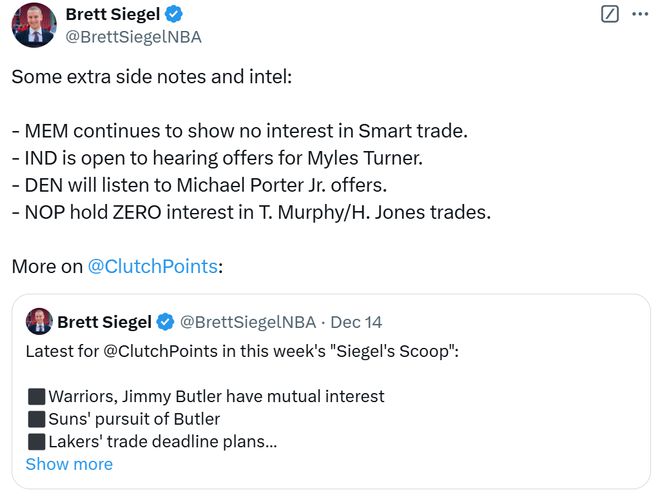Click the verified badge beside Brett Siegel
Image resolution: width=660 pixels, height=497 pixels.
click(173, 14)
